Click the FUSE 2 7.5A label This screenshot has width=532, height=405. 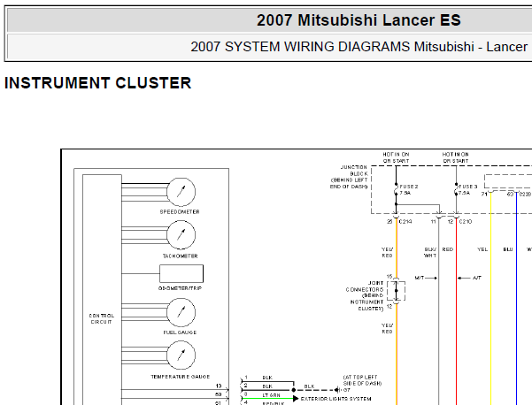409,189
